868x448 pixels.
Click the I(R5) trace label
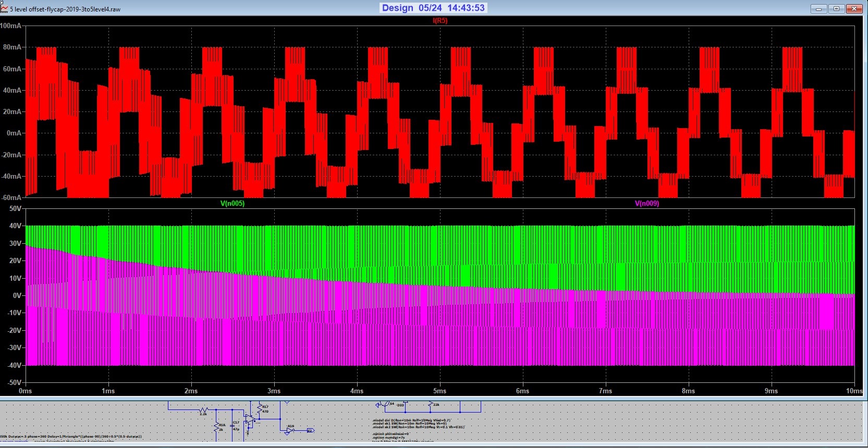pyautogui.click(x=440, y=21)
